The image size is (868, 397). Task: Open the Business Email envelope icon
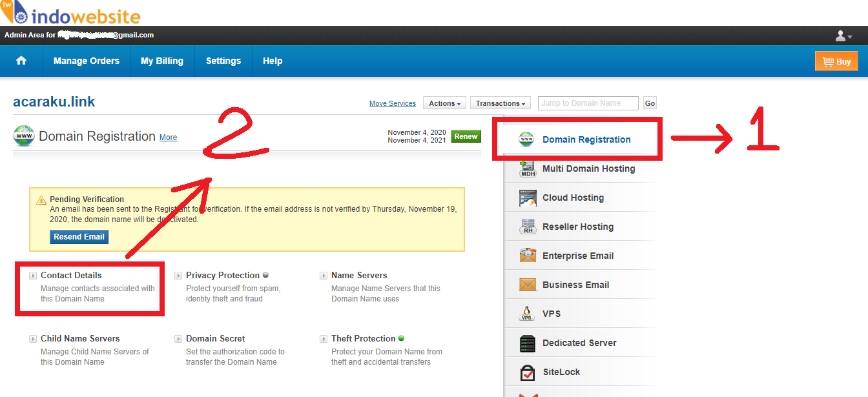(x=528, y=285)
